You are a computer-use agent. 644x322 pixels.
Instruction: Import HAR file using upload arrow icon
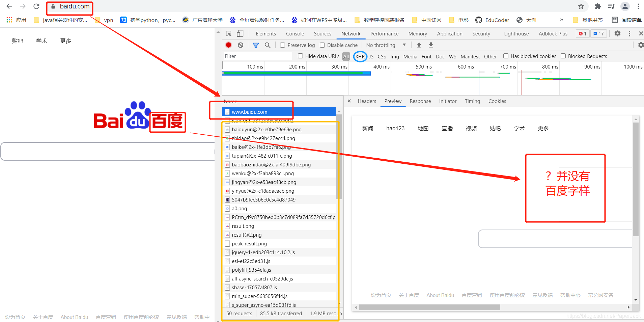click(419, 45)
